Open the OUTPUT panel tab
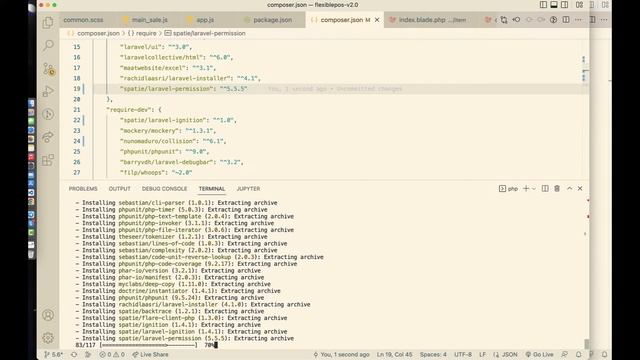Image resolution: width=640 pixels, height=360 pixels. click(120, 189)
